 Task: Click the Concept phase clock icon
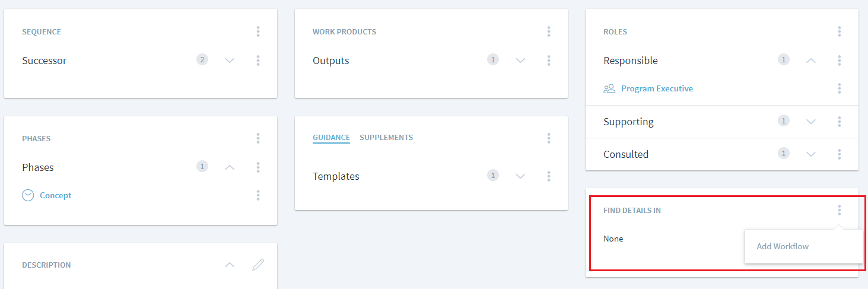[28, 195]
